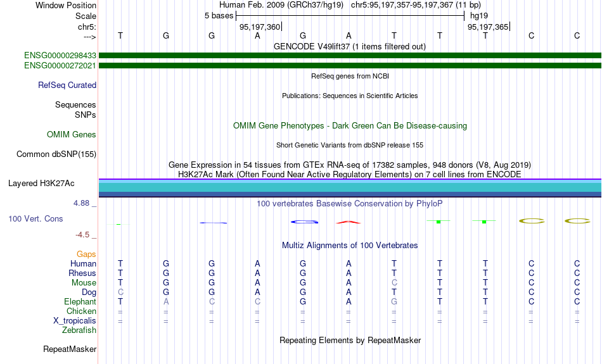Open Common dbSNP(155) track label
Viewport: 602px width, 364px height.
tap(56, 154)
